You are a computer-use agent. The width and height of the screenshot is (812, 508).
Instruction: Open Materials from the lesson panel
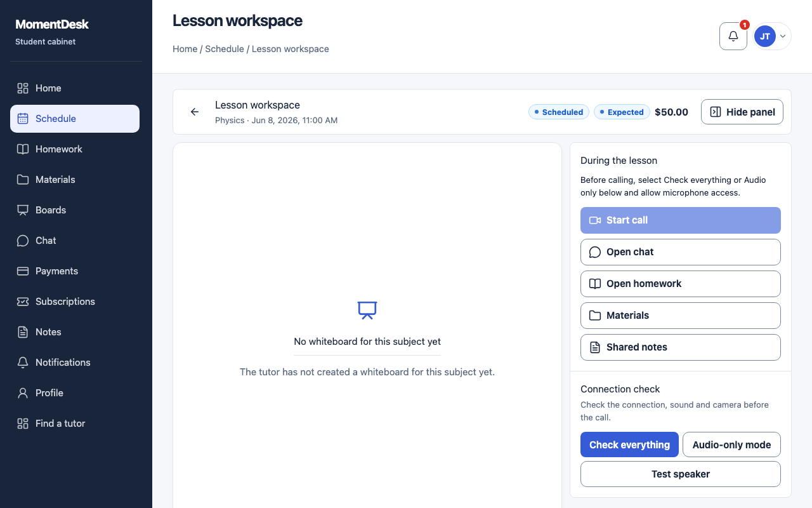(681, 316)
